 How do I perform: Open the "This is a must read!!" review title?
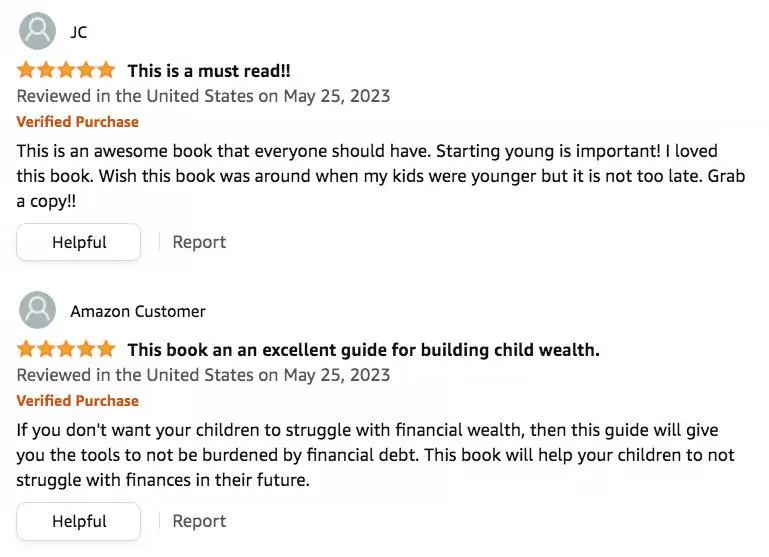pos(208,71)
